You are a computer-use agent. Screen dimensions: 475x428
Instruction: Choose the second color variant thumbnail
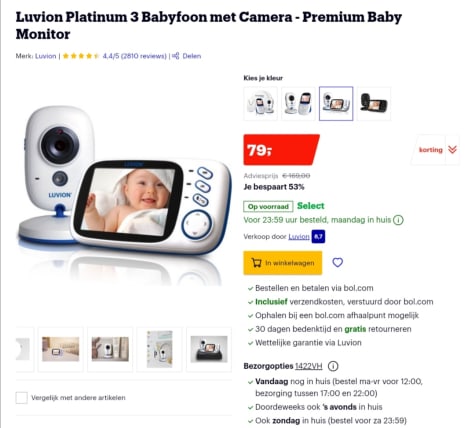point(298,103)
